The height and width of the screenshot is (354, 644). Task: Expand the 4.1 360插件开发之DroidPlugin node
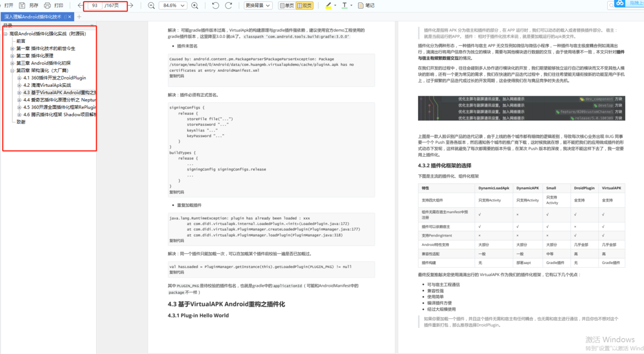19,78
